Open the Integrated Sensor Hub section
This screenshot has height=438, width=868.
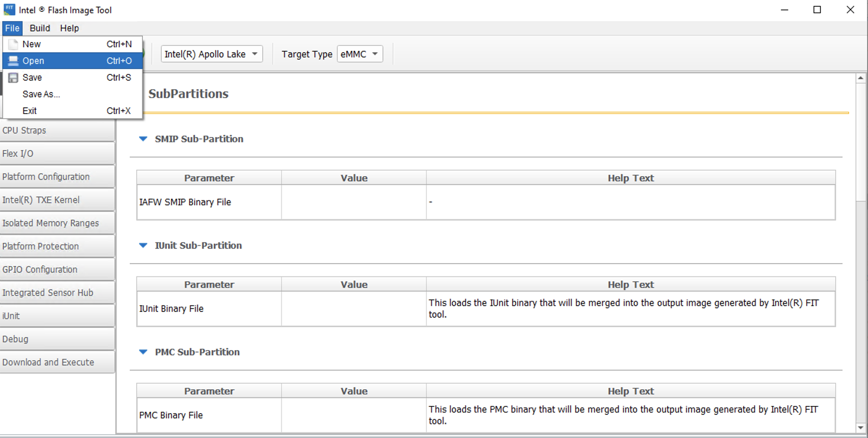coord(57,293)
